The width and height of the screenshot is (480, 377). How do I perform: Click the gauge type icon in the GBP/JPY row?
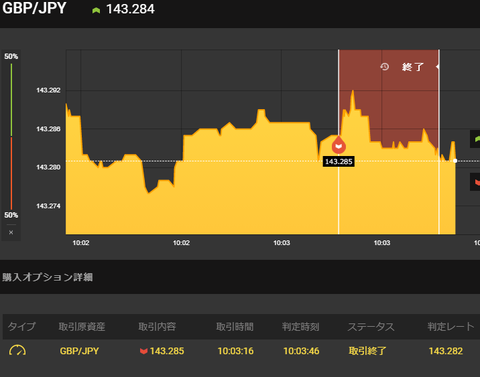17,351
